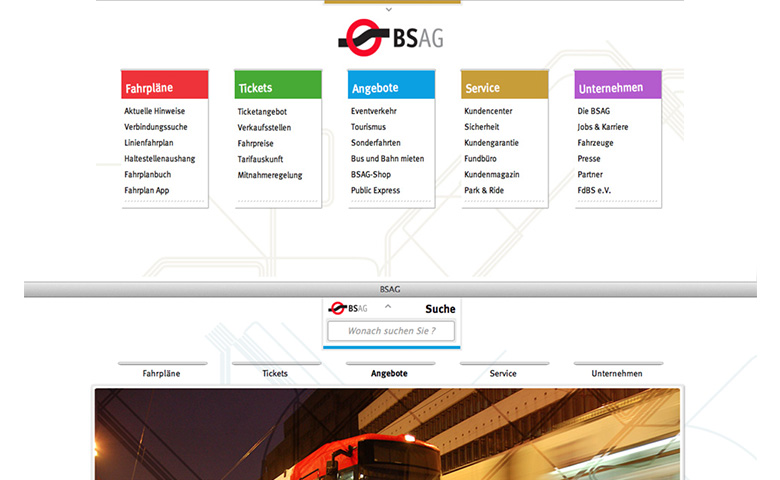Open Fahrpreise link

click(256, 144)
